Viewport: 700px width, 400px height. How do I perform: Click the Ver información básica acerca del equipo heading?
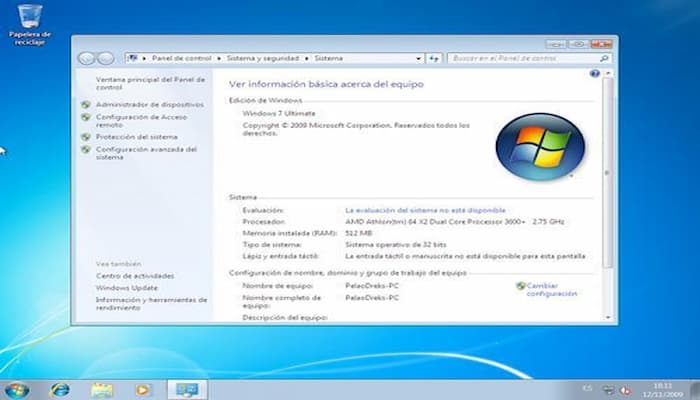(x=326, y=84)
